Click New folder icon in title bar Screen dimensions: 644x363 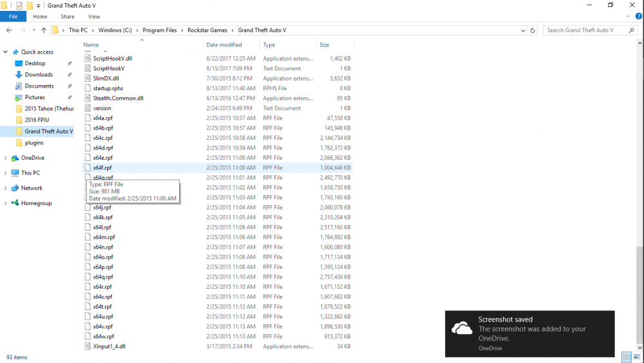click(x=30, y=5)
